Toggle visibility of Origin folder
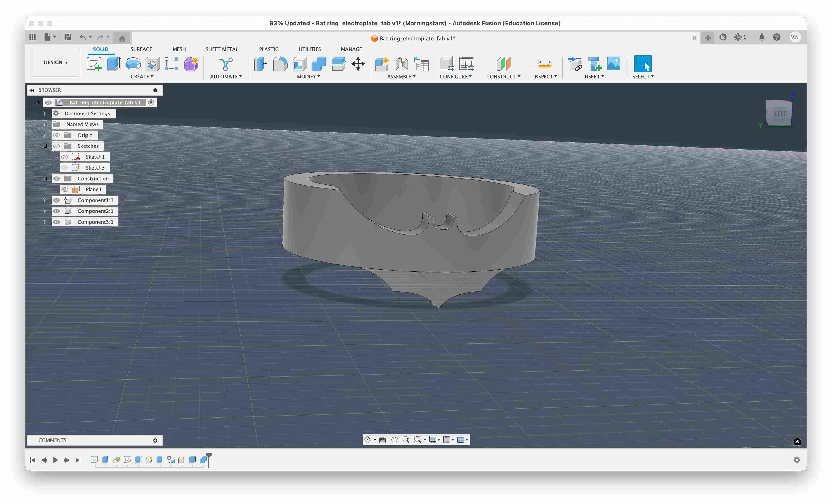The width and height of the screenshot is (832, 504). point(56,135)
